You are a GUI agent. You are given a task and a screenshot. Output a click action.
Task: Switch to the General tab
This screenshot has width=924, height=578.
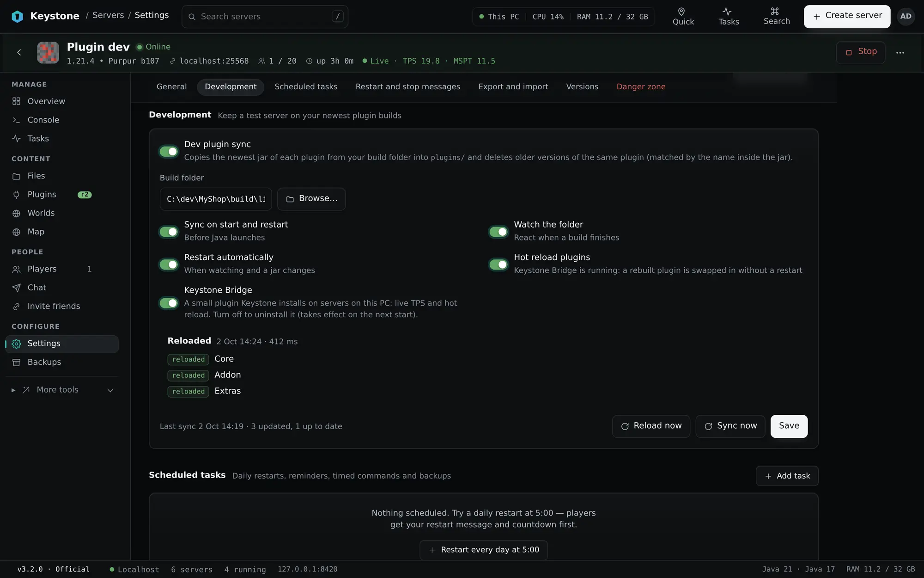click(x=171, y=87)
